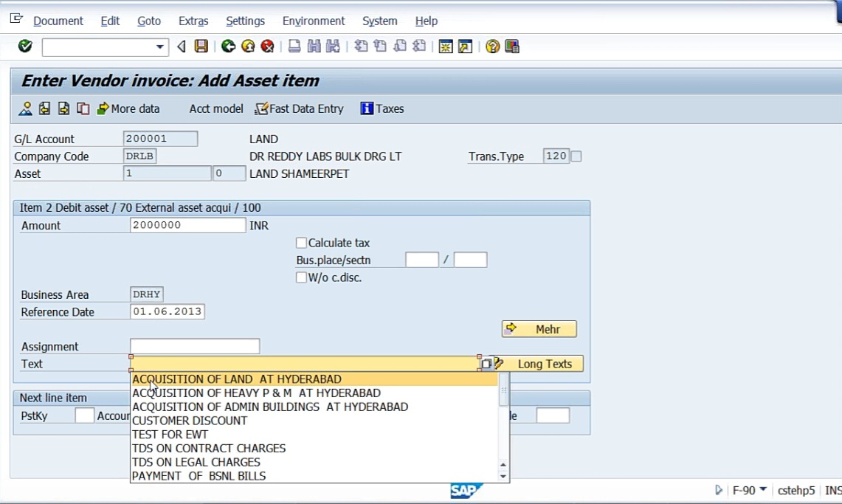Pick 'CUSTOMER DISCOUNT' from the text list
Image resolution: width=842 pixels, height=504 pixels.
click(314, 421)
